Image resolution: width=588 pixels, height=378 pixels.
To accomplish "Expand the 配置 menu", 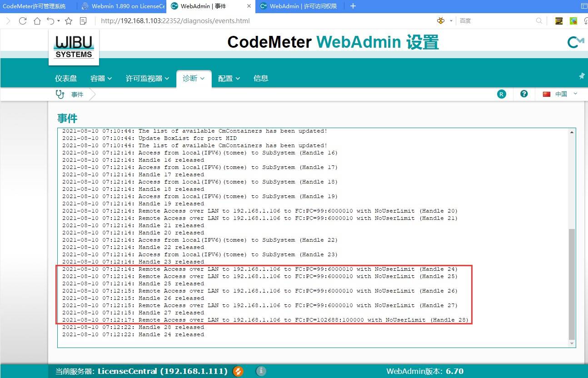I will point(229,79).
